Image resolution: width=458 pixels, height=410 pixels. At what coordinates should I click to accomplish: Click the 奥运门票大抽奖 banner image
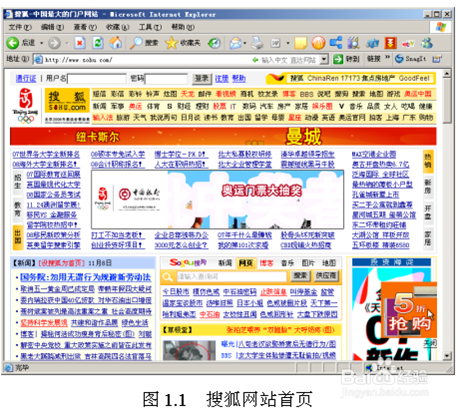217,200
